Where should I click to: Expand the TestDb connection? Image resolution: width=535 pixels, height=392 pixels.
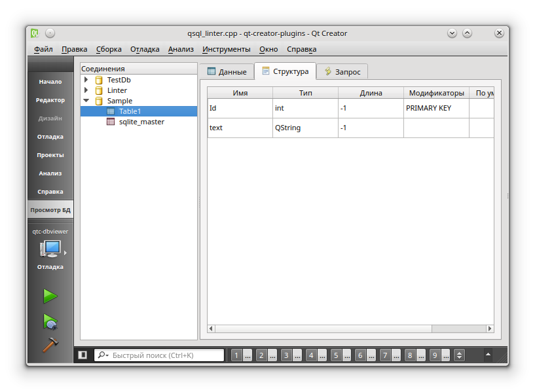(86, 80)
